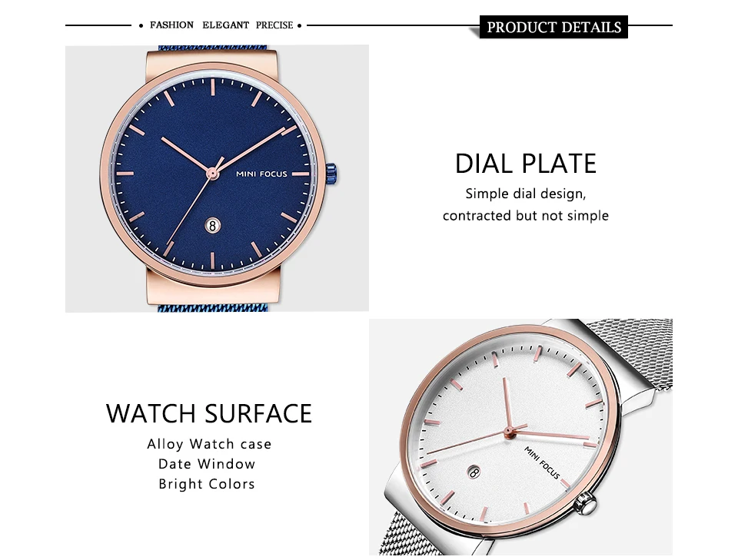The image size is (738, 560).
Task: Click the white dial watch image
Action: tap(520, 437)
